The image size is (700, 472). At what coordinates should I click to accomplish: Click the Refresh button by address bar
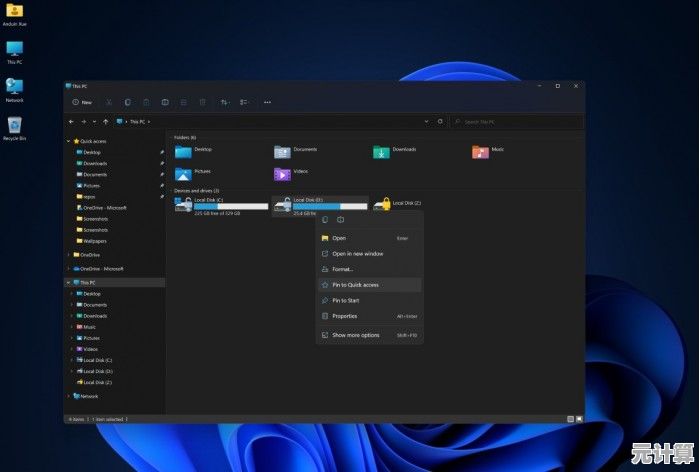[x=441, y=121]
